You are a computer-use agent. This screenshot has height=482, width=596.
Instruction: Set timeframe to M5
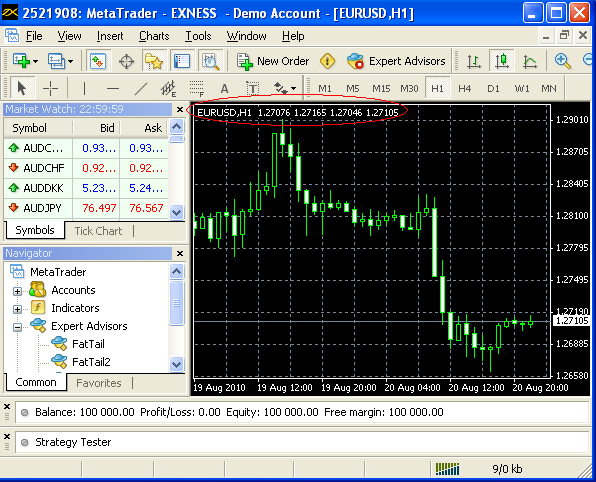coord(352,89)
